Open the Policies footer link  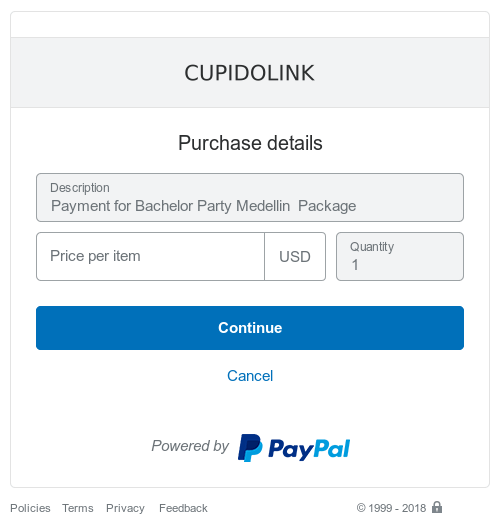(30, 508)
